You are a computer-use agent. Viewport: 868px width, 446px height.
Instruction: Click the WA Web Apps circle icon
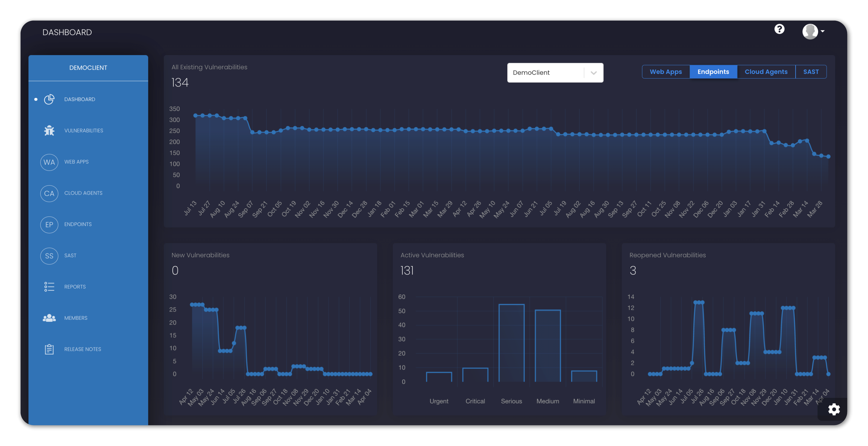coord(49,162)
